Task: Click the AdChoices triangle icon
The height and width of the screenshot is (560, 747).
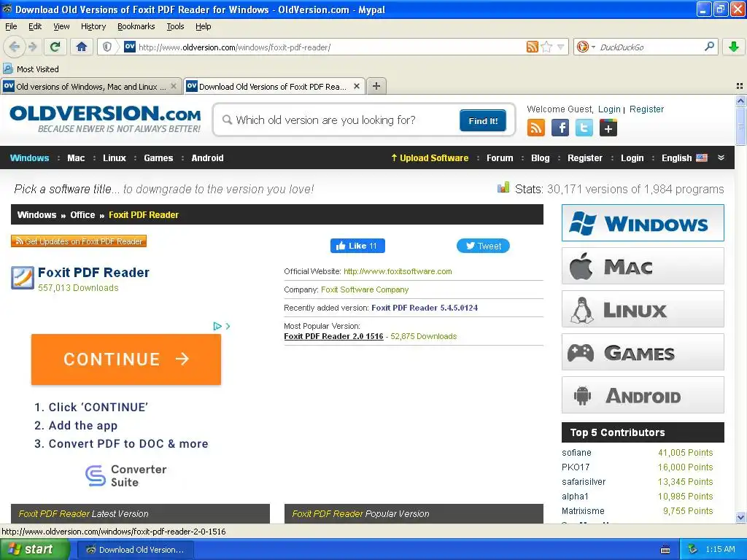Action: click(x=217, y=326)
